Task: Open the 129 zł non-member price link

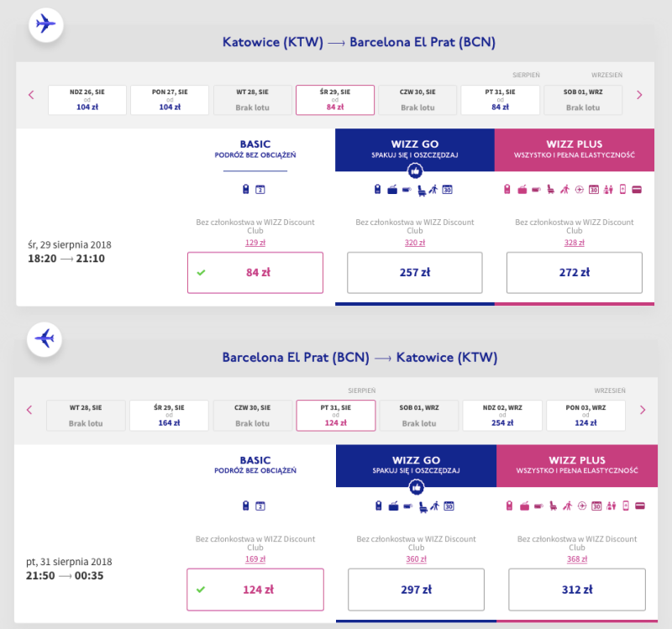Action: pyautogui.click(x=255, y=243)
